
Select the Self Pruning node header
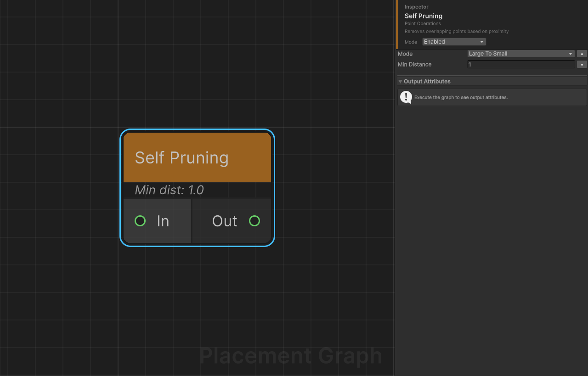(x=197, y=157)
